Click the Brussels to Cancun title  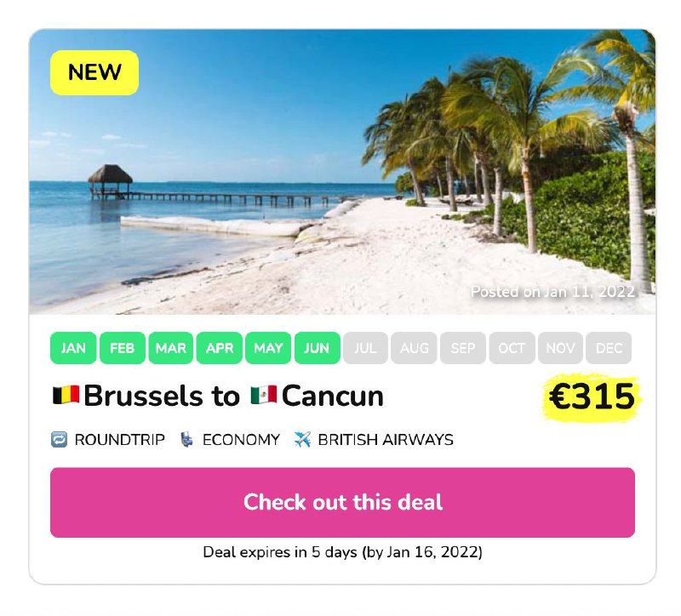point(218,396)
